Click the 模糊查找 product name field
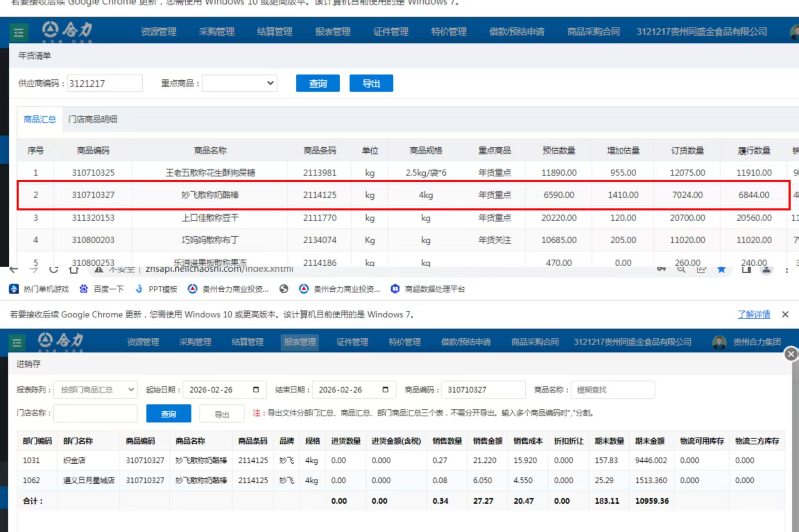 613,390
